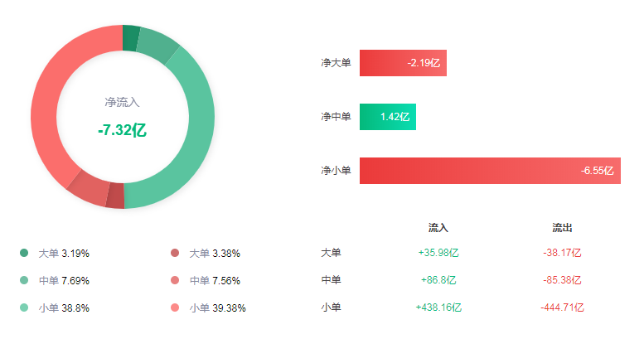Click the red 中单 7.56% legend dot
644x339 pixels.
click(x=174, y=280)
